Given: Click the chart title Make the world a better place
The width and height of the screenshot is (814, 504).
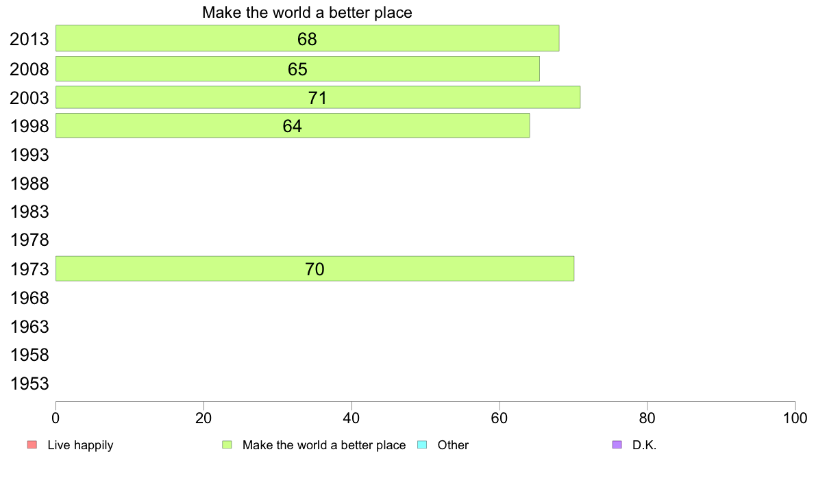Looking at the screenshot, I should click(307, 12).
